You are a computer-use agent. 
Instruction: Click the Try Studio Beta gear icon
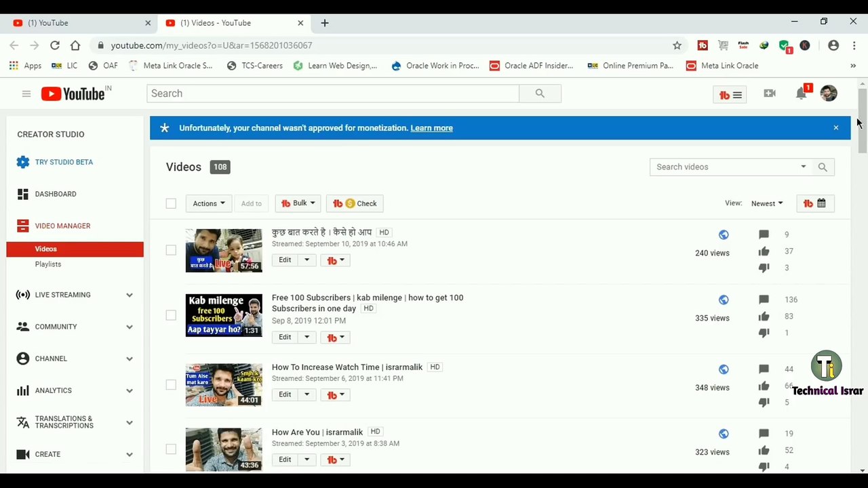(x=23, y=162)
